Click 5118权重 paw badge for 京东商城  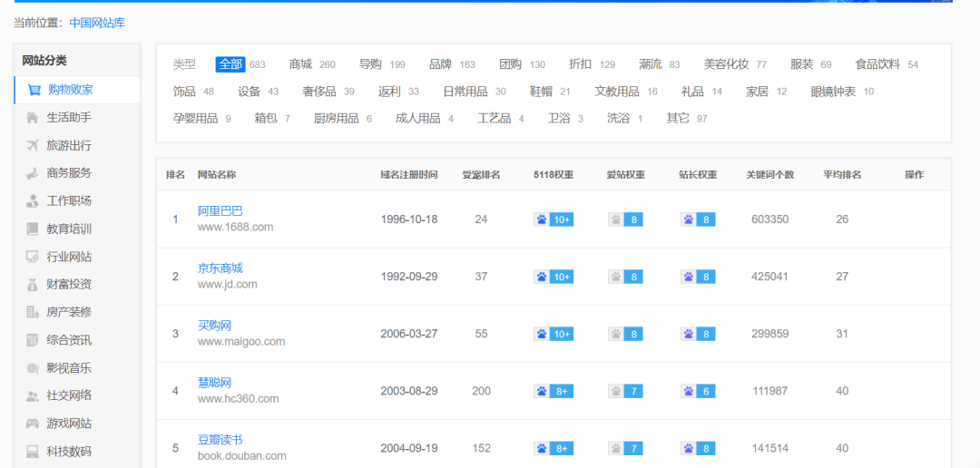pos(554,277)
